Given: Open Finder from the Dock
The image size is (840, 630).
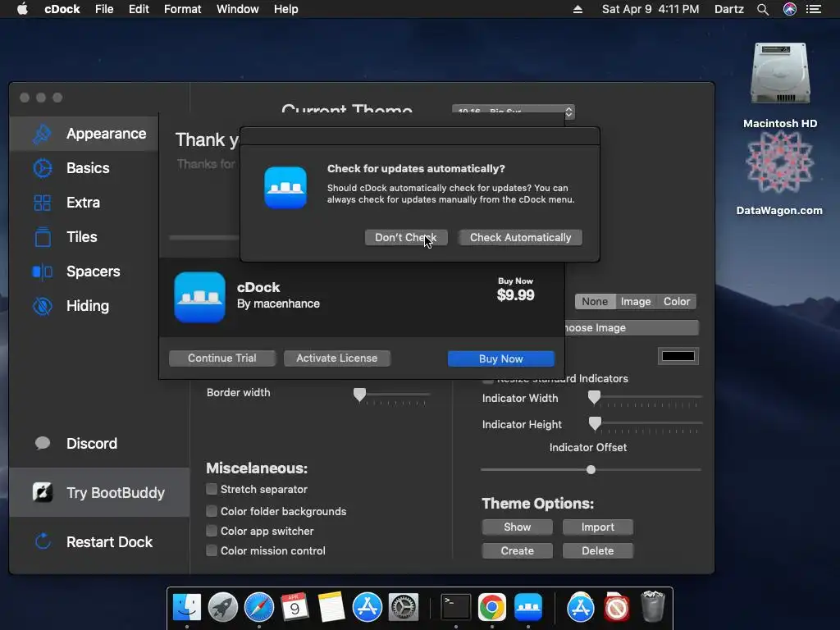Looking at the screenshot, I should click(x=187, y=608).
